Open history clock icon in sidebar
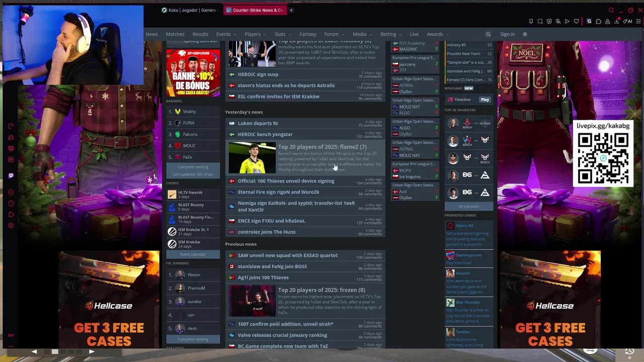This screenshot has width=644, height=362. coord(11,203)
